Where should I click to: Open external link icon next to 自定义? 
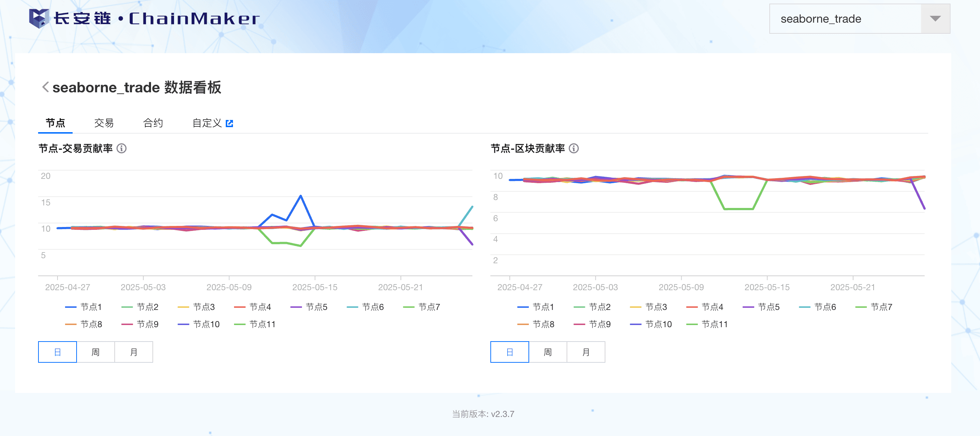pyautogui.click(x=229, y=123)
